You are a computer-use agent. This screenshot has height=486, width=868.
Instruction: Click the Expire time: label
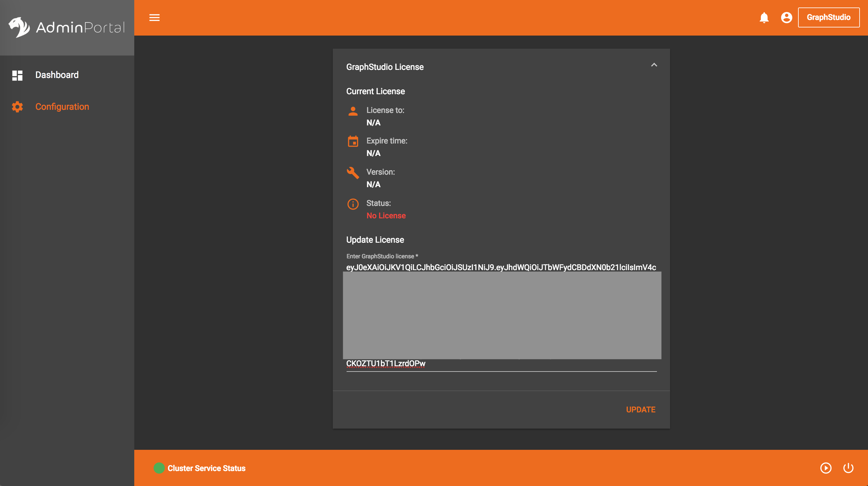coord(387,141)
